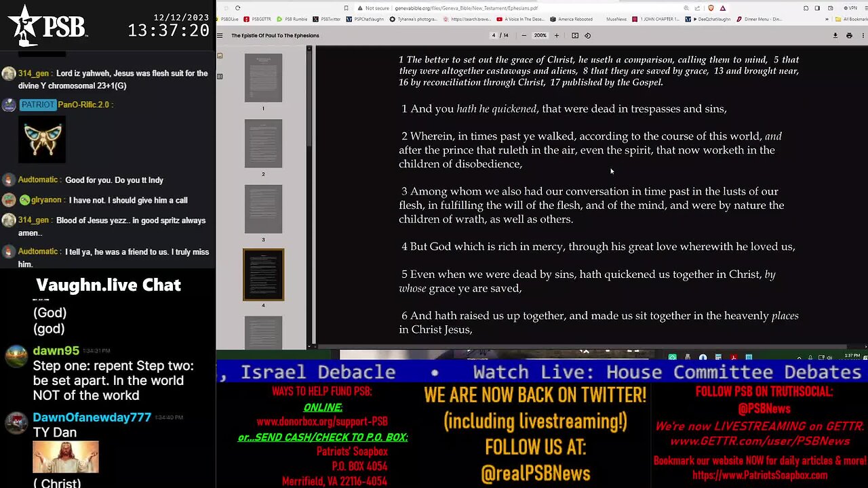Click the giryanon username in chat

pyautogui.click(x=46, y=200)
